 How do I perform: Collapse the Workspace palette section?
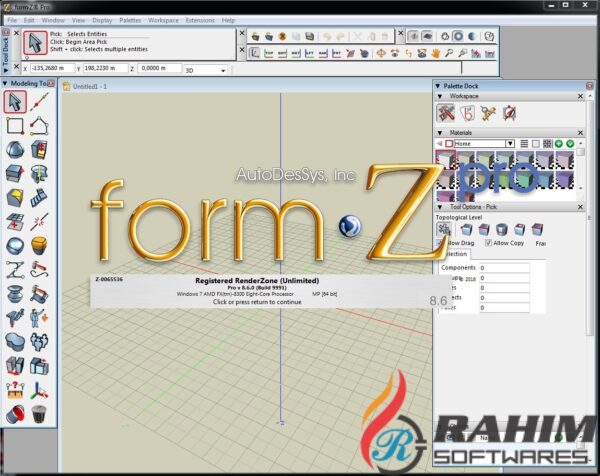(440, 96)
